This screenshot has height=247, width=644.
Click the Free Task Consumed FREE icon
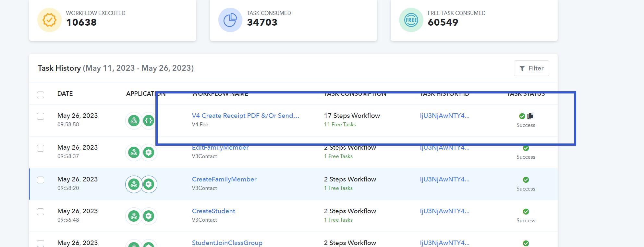pos(411,20)
